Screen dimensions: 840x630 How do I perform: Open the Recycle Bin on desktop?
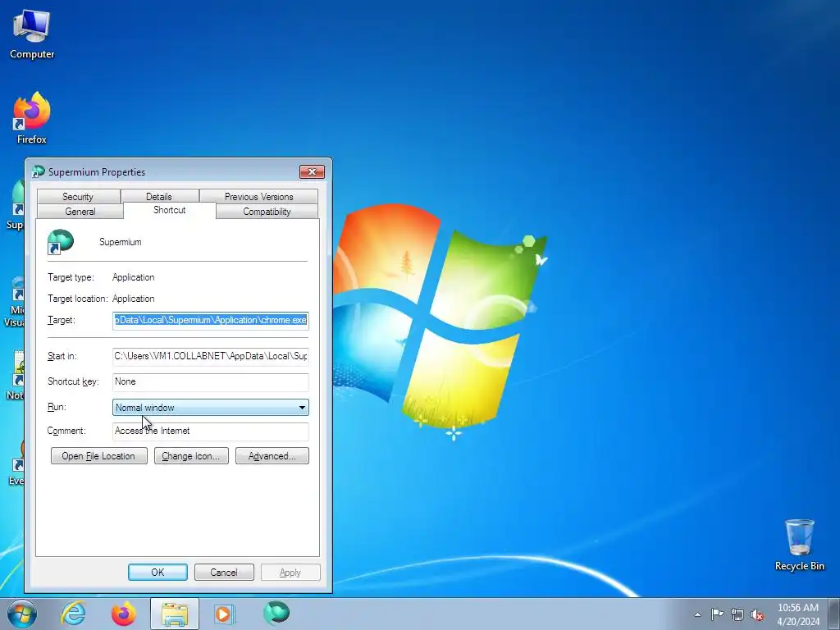[799, 545]
